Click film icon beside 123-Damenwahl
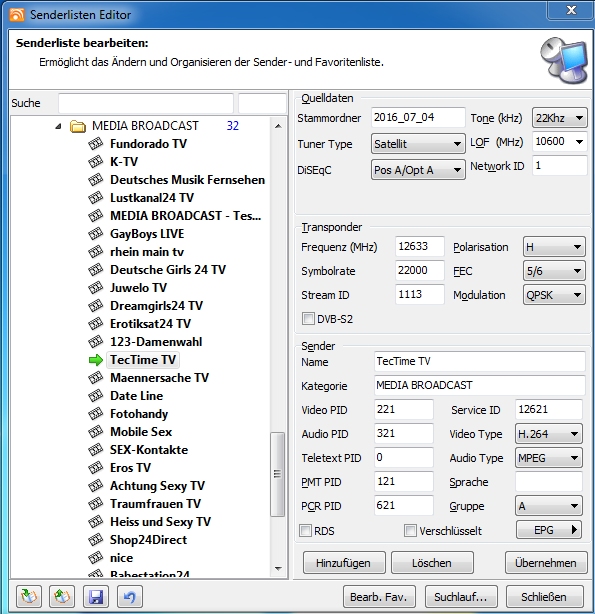Viewport: 595px width, 614px height. tap(95, 342)
